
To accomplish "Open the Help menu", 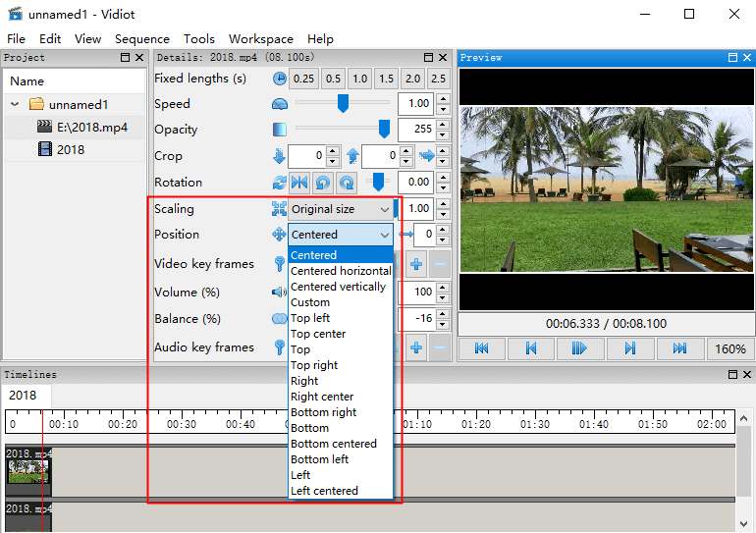I will [x=321, y=39].
